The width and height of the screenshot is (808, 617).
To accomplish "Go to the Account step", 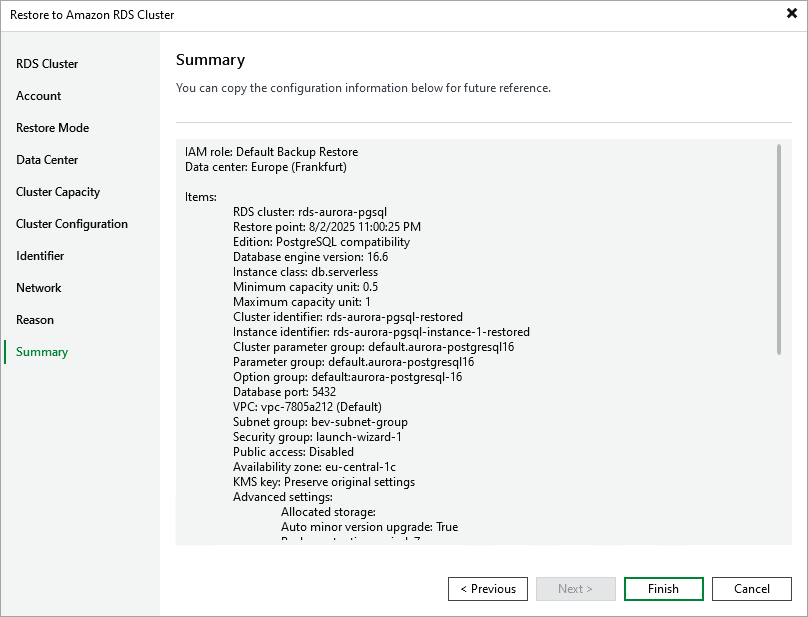I will pyautogui.click(x=39, y=96).
